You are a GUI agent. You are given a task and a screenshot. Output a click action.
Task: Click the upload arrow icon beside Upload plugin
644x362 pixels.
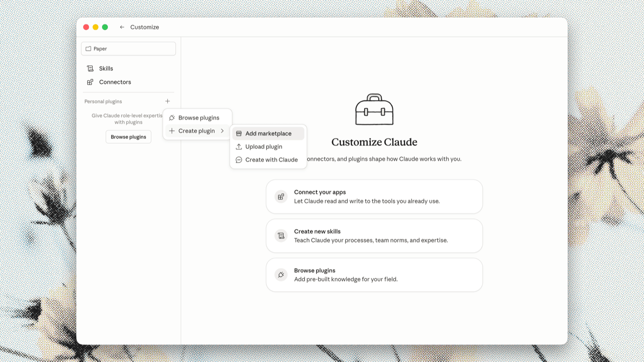pos(239,146)
